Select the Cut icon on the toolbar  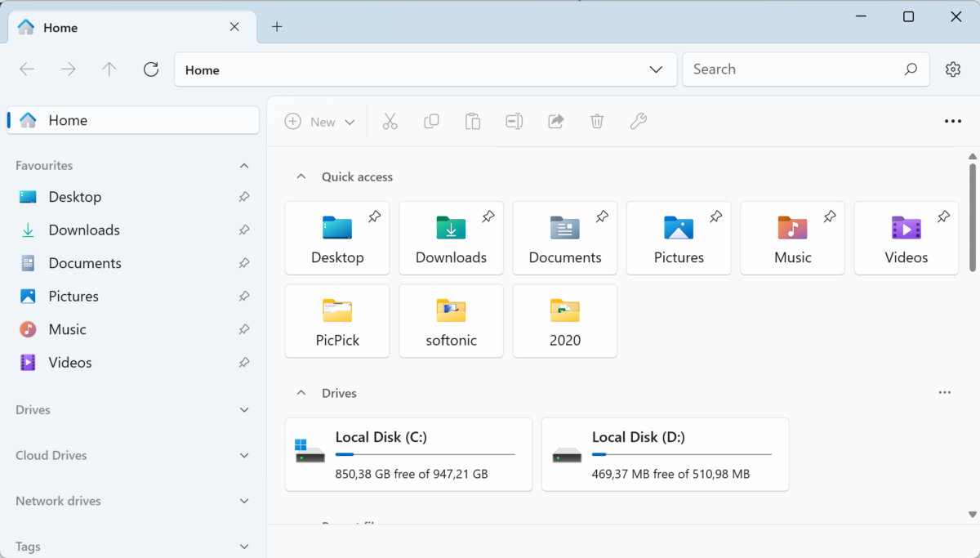pos(390,121)
